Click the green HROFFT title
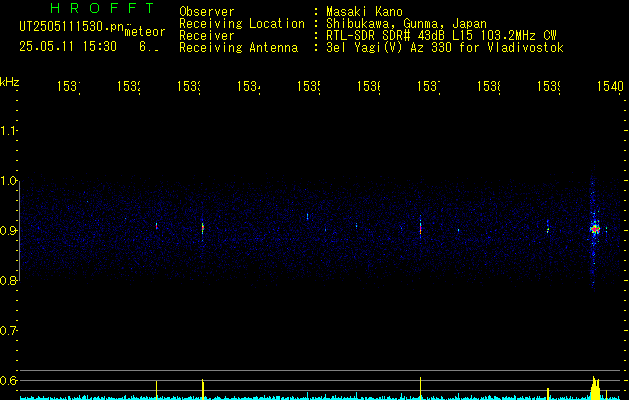629x400 pixels. pyautogui.click(x=103, y=8)
